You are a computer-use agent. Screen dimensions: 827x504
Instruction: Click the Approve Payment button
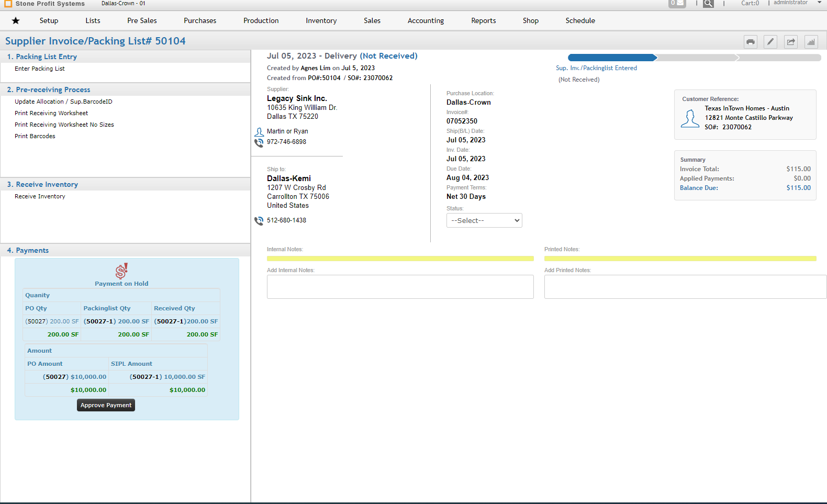pos(106,405)
